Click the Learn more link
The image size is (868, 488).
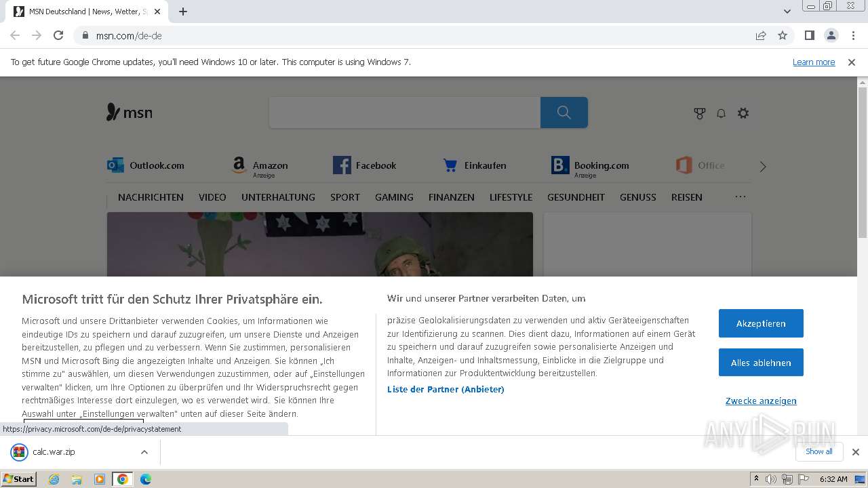click(814, 62)
